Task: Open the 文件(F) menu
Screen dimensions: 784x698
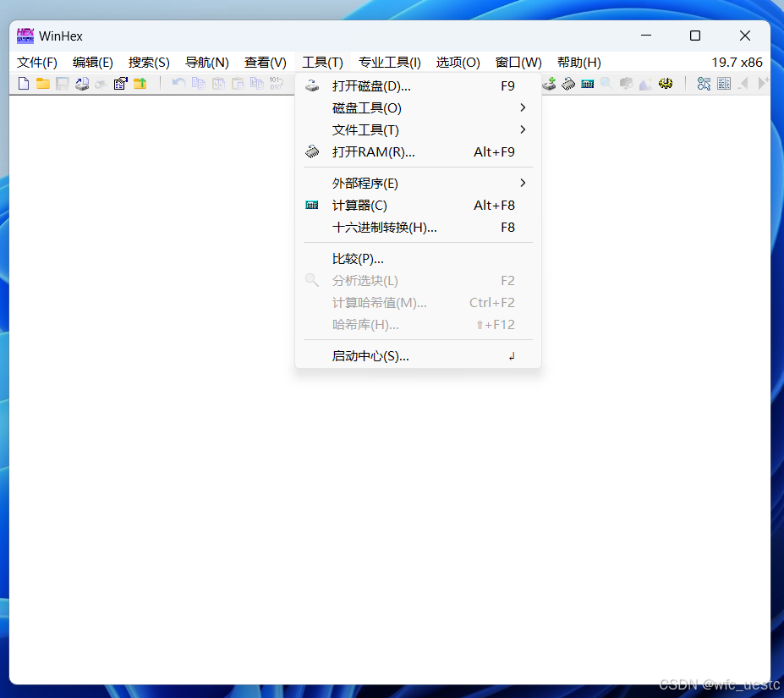Action: 37,63
